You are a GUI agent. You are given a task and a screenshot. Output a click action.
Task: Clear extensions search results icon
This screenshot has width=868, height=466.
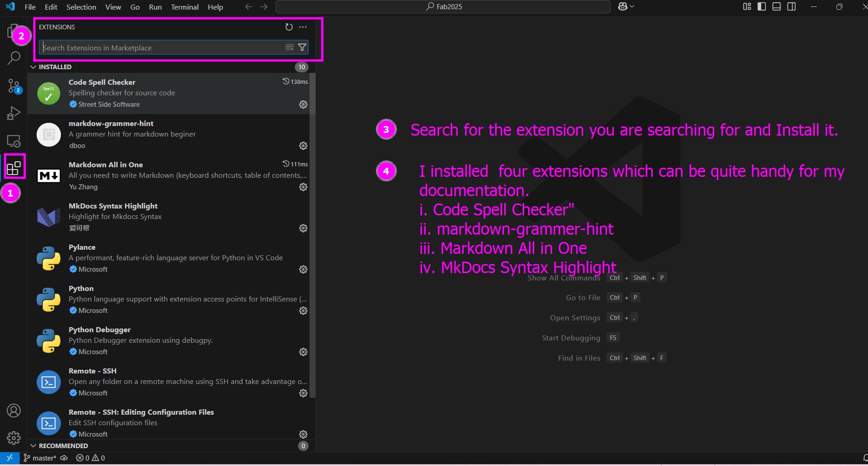click(x=289, y=47)
